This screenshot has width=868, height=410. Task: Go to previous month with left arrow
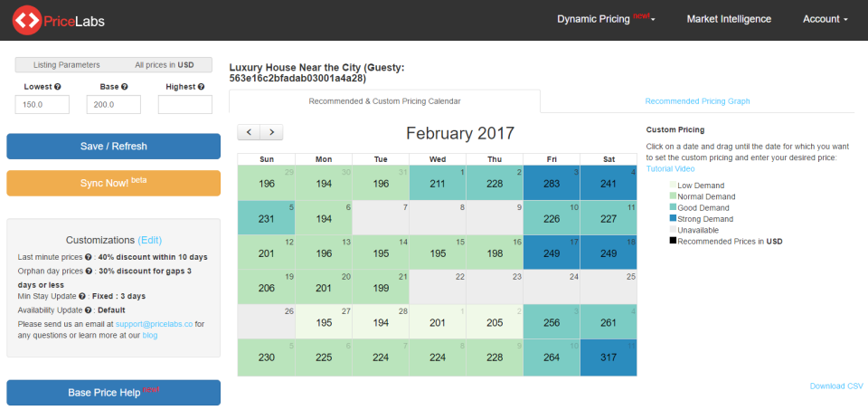point(249,132)
